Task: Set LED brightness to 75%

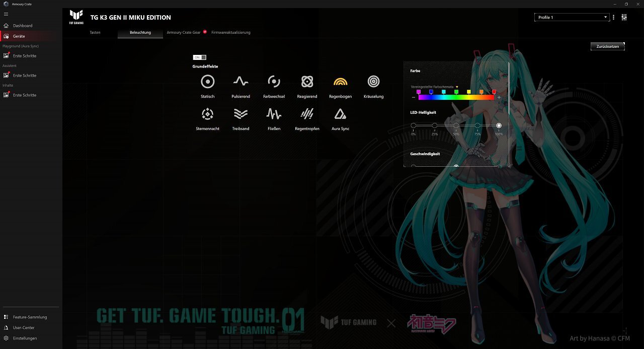Action: 477,125
